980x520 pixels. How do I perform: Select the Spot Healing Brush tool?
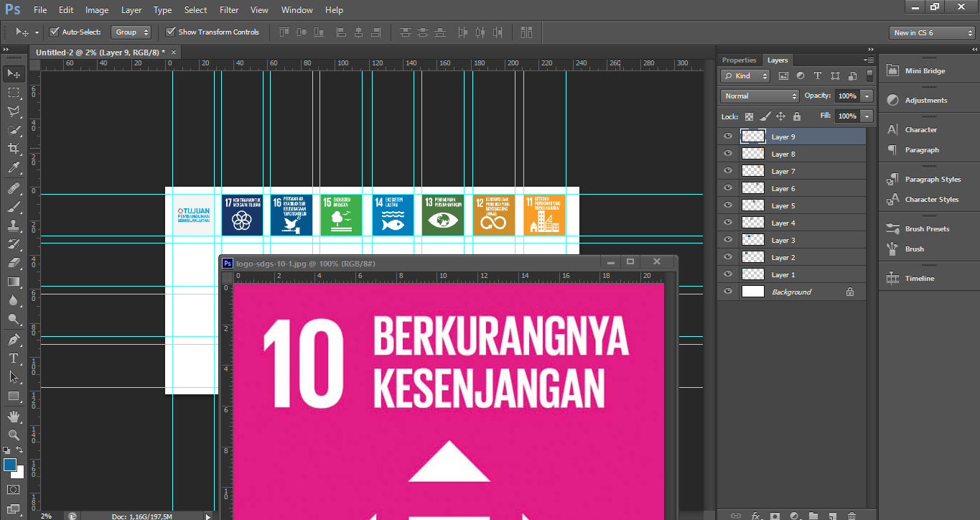click(x=13, y=188)
